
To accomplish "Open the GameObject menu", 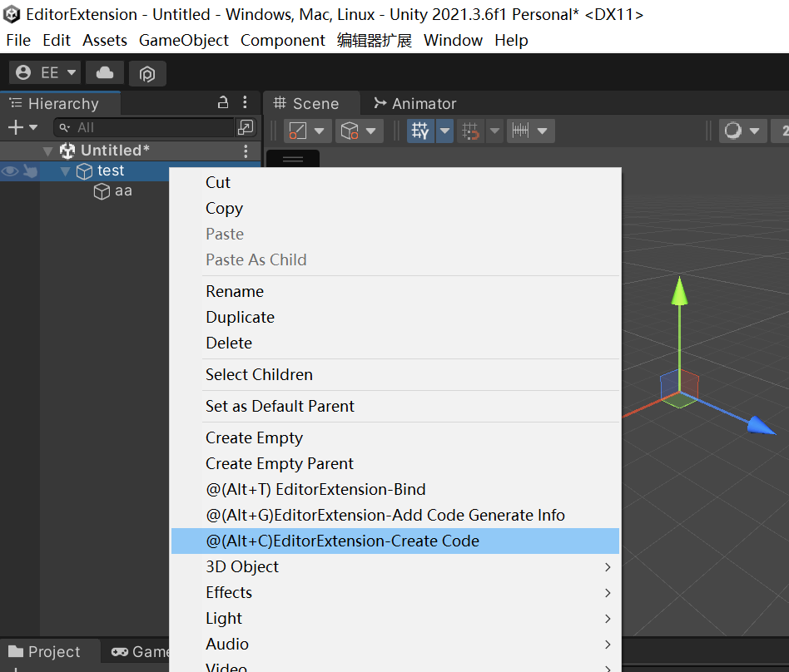I will pos(184,40).
